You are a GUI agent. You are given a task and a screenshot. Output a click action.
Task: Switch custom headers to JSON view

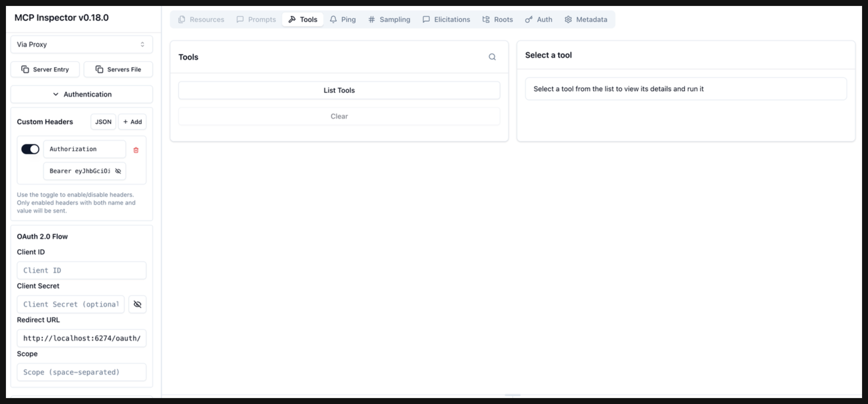[x=103, y=122]
